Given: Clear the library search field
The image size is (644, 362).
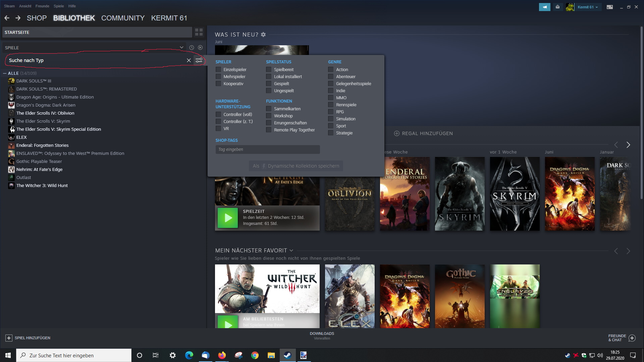Looking at the screenshot, I should click(189, 60).
